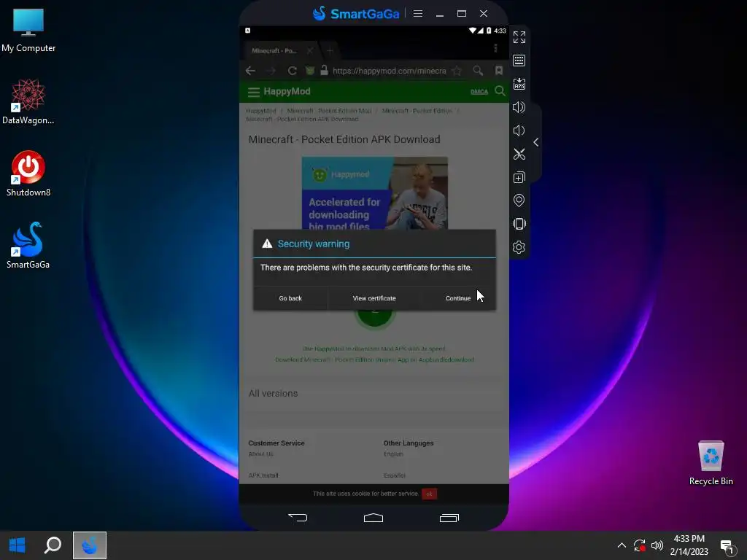The height and width of the screenshot is (560, 747).
Task: Click the browser forward arrow
Action: (271, 71)
